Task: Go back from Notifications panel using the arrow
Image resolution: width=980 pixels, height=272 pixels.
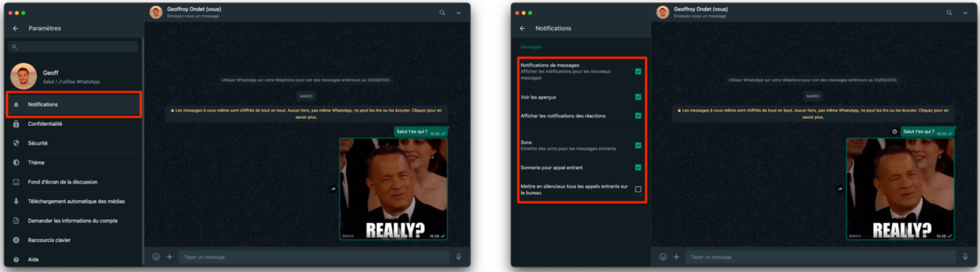Action: [x=522, y=28]
